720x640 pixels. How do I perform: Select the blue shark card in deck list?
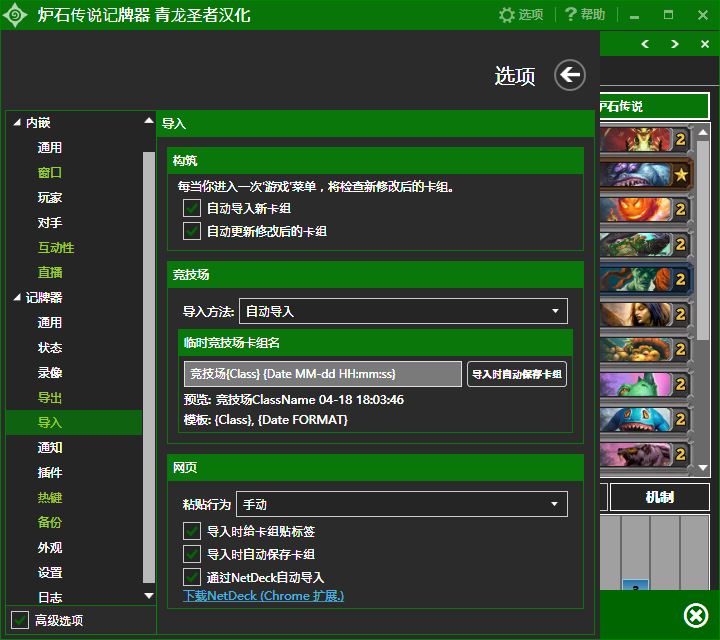click(x=645, y=420)
